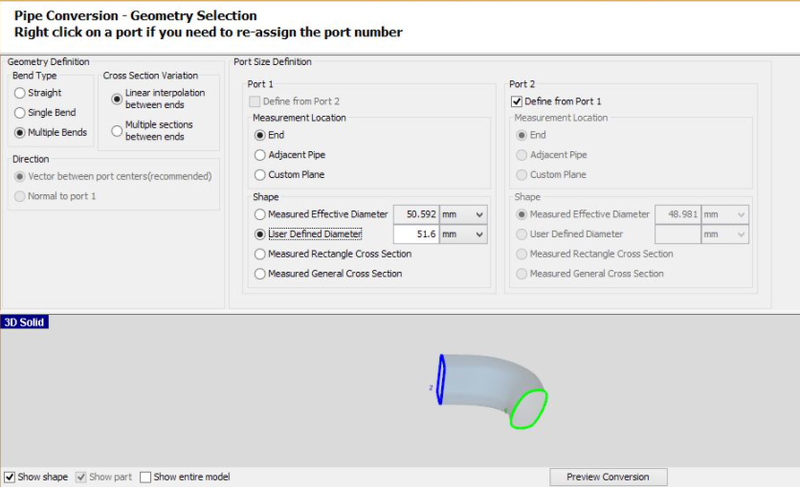Click Preview Conversion button
The width and height of the screenshot is (800, 489).
click(608, 477)
